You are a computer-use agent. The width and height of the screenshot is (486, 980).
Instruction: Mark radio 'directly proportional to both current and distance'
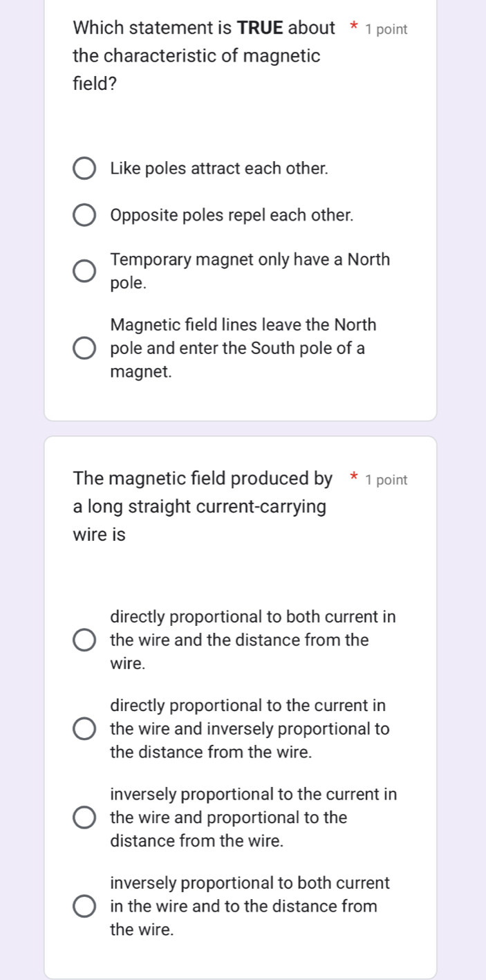pyautogui.click(x=85, y=640)
